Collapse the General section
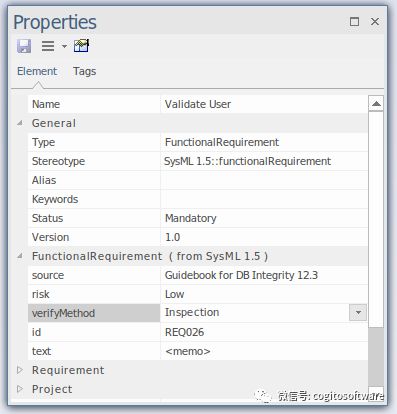This screenshot has height=414, width=397. 20,123
